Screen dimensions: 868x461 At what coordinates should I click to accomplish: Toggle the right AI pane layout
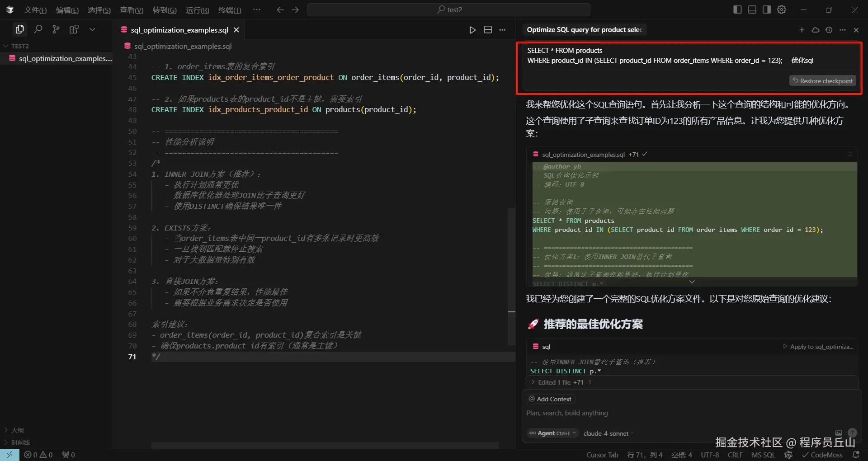(x=767, y=9)
